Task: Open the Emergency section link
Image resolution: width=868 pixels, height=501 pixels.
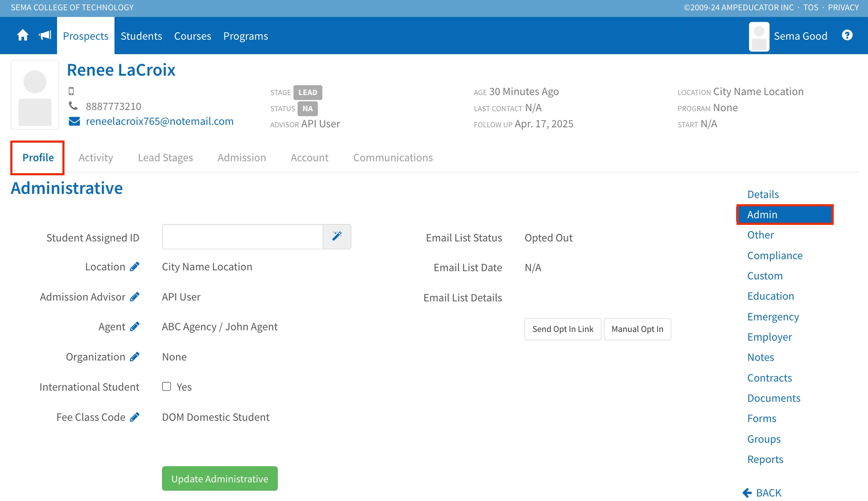Action: 773,317
